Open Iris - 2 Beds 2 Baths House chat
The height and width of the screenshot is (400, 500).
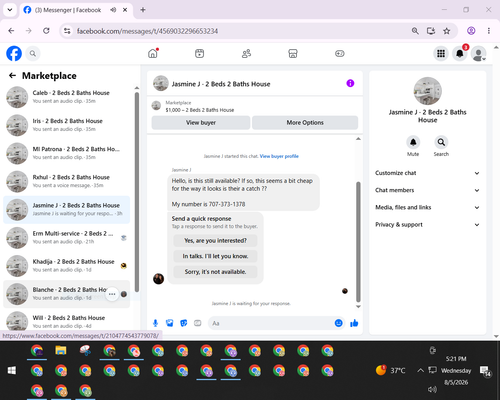(67, 125)
